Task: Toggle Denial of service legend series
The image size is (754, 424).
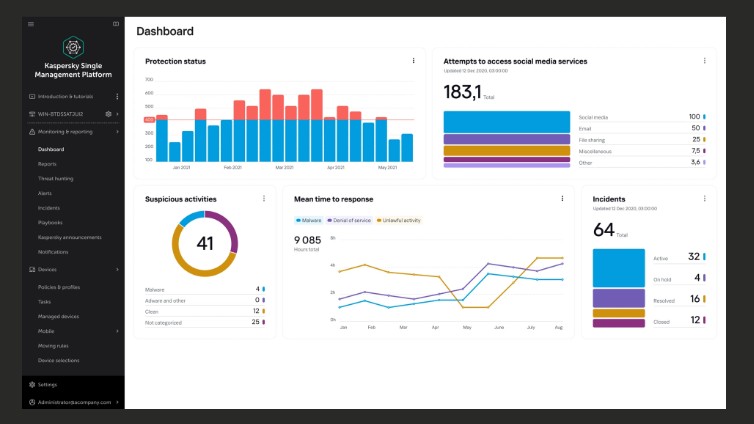Action: (350, 220)
